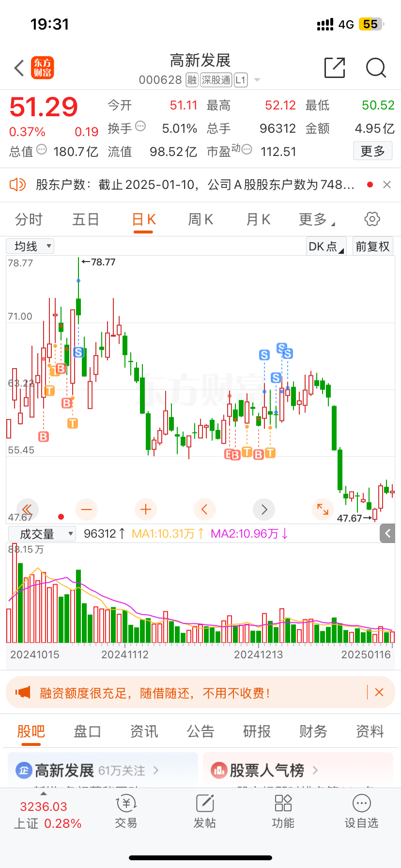
Task: Open the 盘口 tab
Action: click(x=87, y=731)
